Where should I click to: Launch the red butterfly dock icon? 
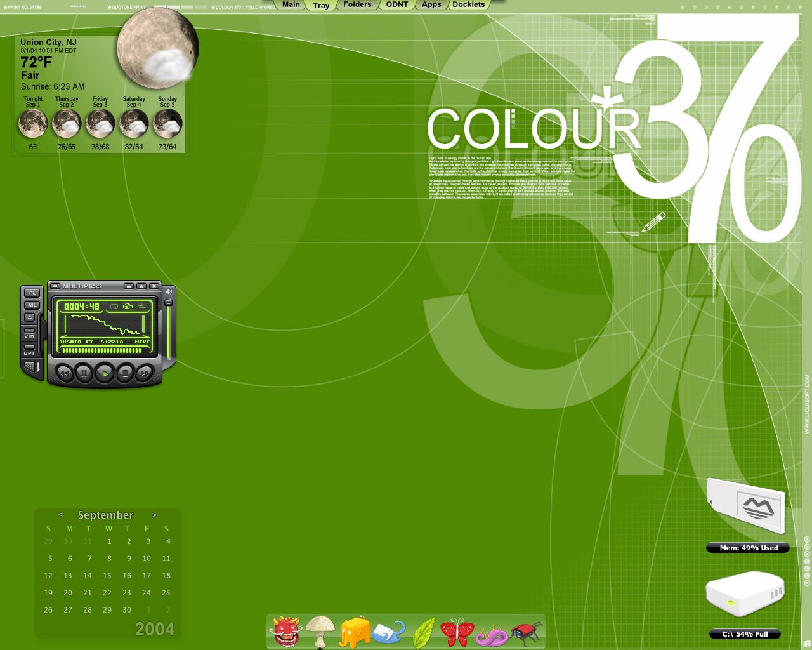(457, 632)
